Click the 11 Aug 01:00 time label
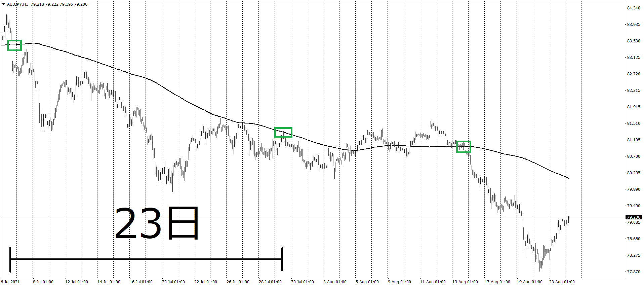 tap(433, 282)
